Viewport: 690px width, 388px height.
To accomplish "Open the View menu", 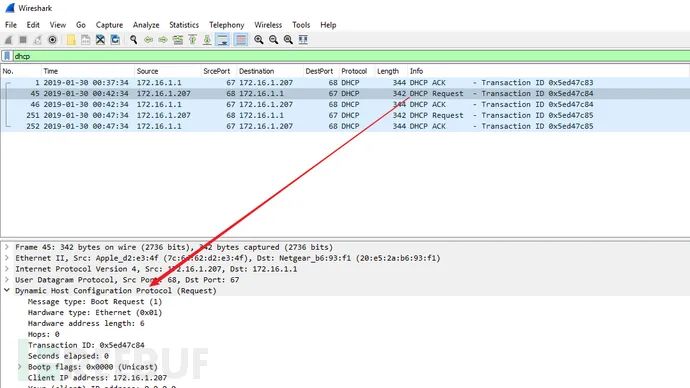I will pyautogui.click(x=58, y=25).
